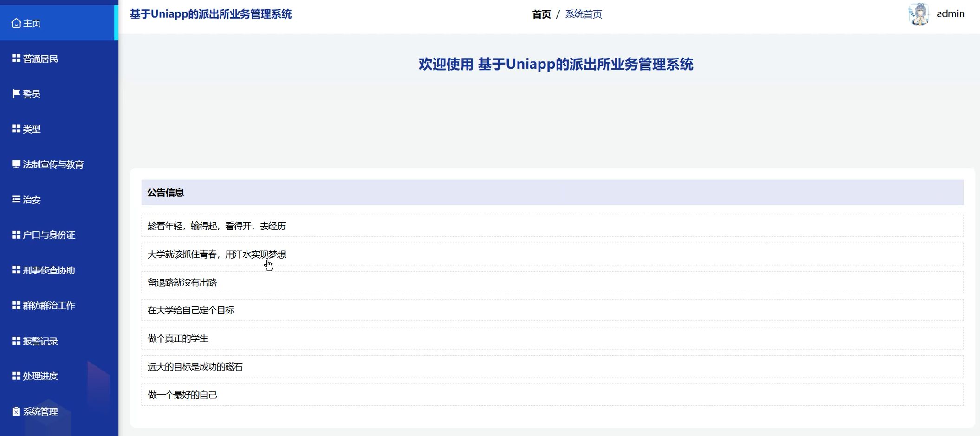
Task: Open 系统管理 menu entry
Action: pyautogui.click(x=59, y=411)
